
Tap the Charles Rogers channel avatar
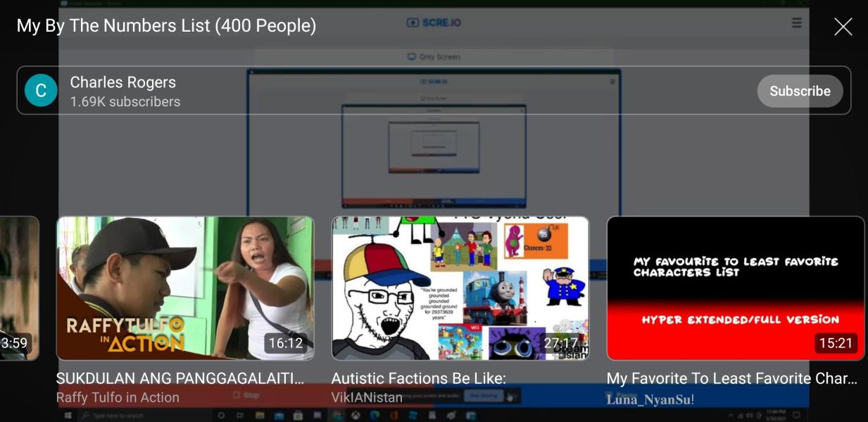pos(41,91)
